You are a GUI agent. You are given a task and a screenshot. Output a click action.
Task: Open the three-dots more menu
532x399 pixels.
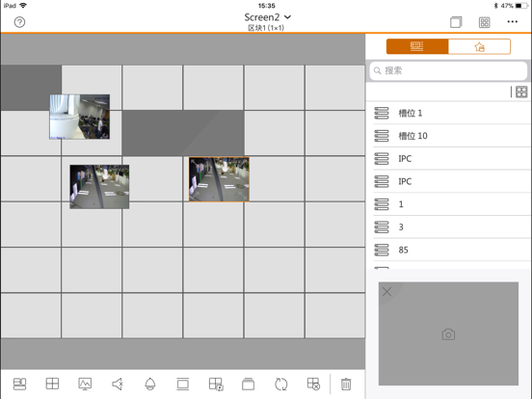pyautogui.click(x=513, y=22)
